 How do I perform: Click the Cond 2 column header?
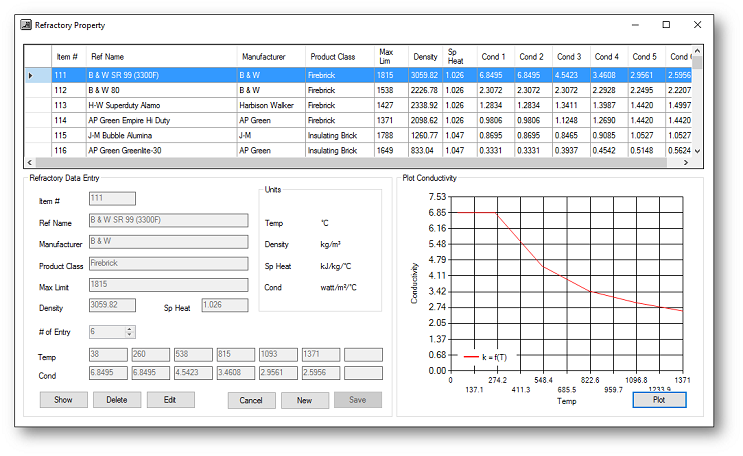[x=533, y=57]
